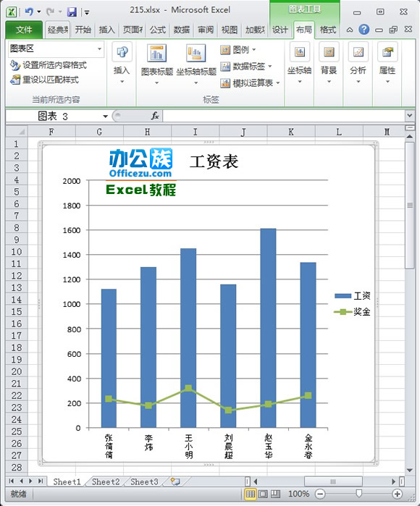Expand the 坐标轴 dropdown arrow
This screenshot has width=420, height=506.
[x=300, y=82]
